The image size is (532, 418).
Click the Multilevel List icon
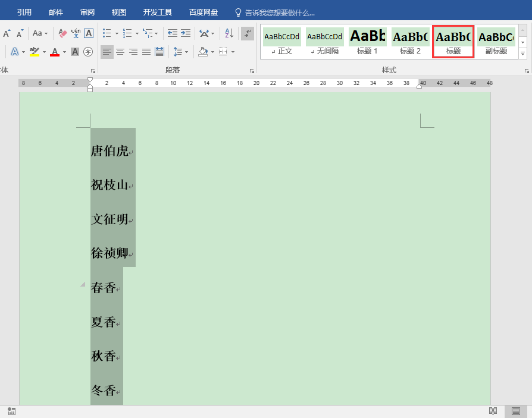pyautogui.click(x=148, y=33)
